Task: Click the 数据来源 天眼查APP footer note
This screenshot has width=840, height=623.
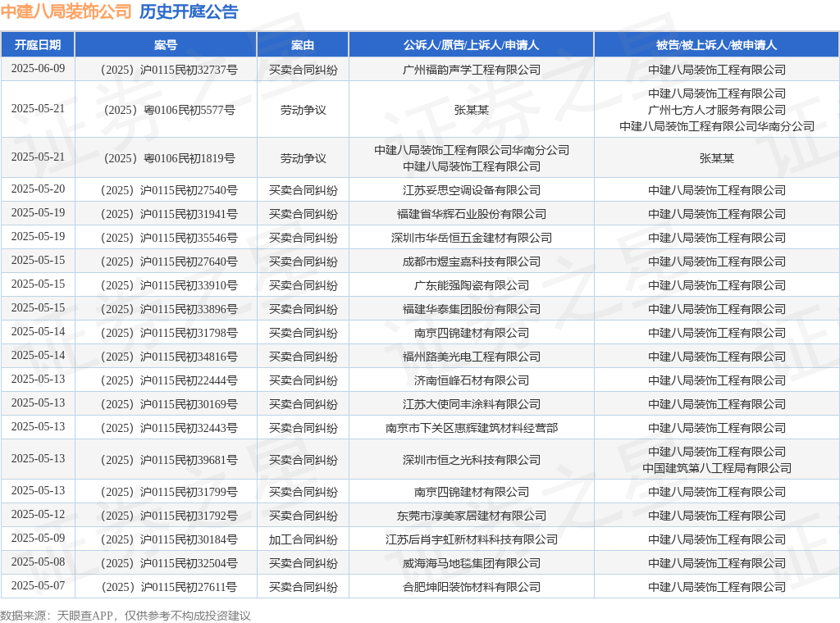Action: [x=126, y=616]
